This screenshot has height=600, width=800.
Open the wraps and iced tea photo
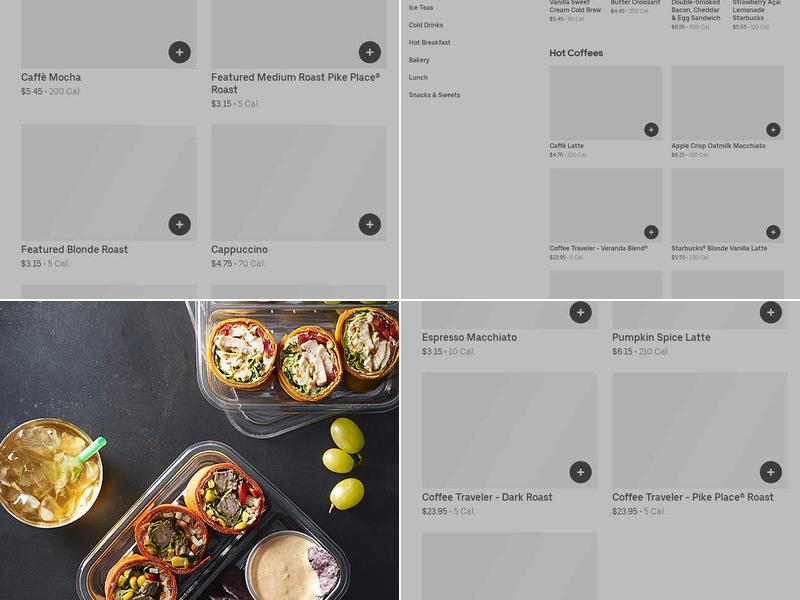pos(199,451)
